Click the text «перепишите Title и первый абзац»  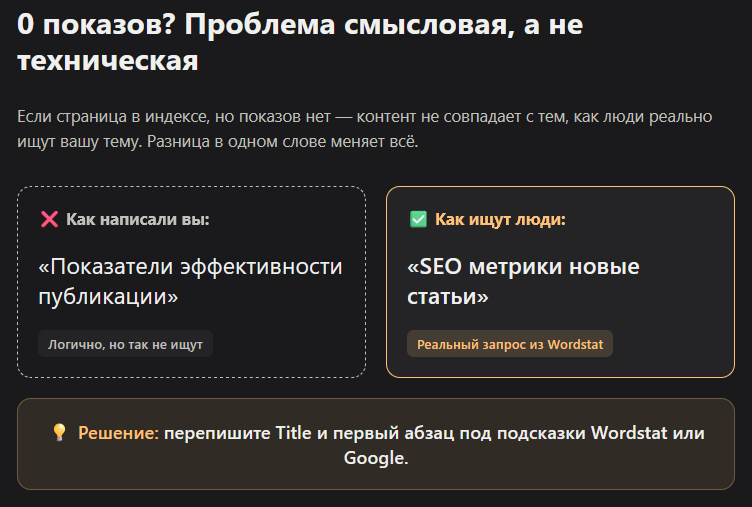click(x=309, y=433)
